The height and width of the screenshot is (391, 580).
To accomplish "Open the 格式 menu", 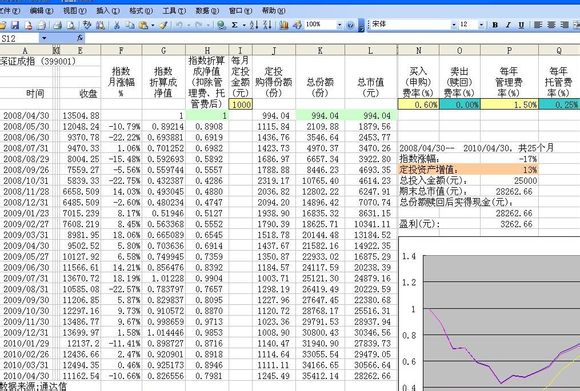I will 141,11.
